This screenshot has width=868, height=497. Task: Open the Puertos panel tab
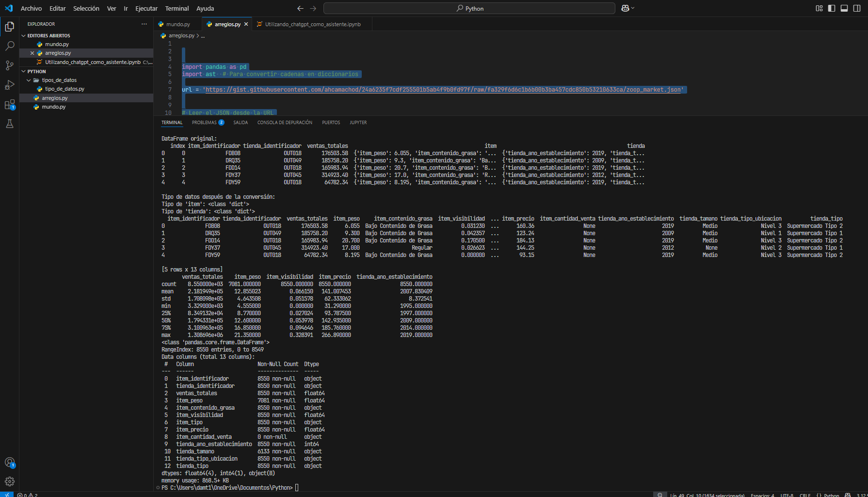point(331,123)
